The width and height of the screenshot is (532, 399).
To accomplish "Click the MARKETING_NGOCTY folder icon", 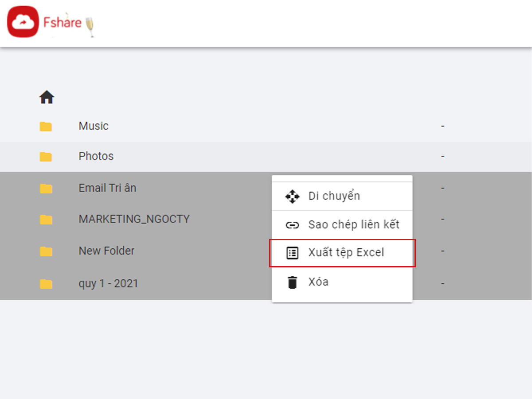I will click(x=46, y=219).
